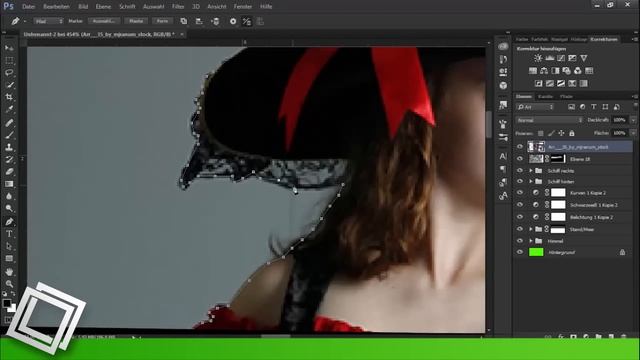
Task: Add an Invert adjustment
Action: (539, 83)
